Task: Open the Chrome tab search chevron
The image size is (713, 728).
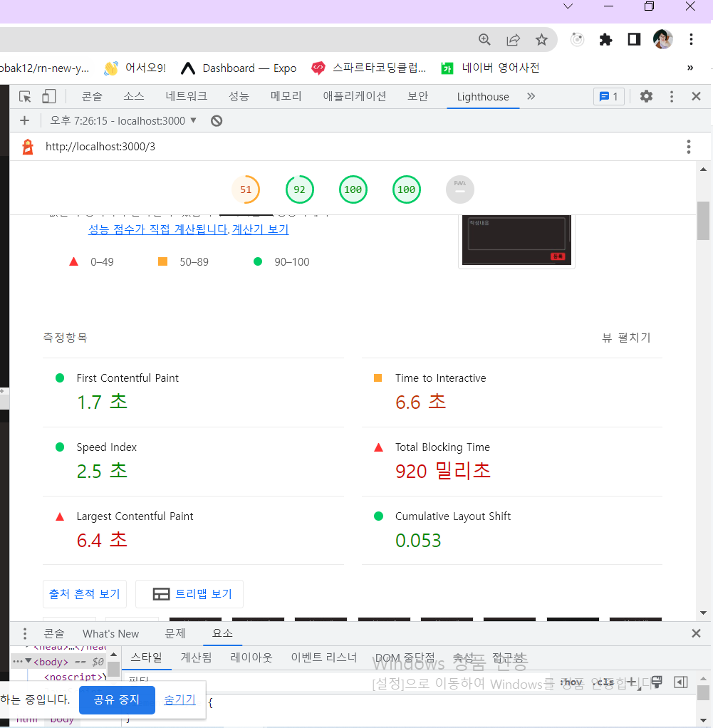Action: pyautogui.click(x=568, y=6)
